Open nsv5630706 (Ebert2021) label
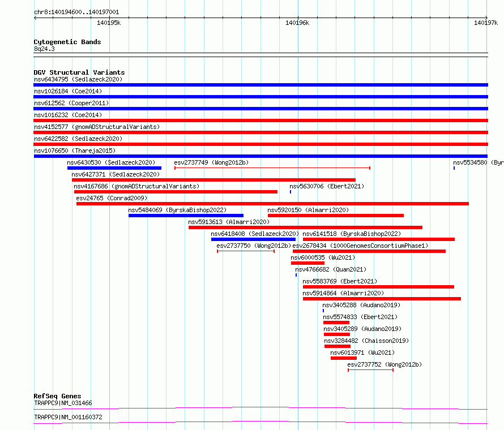 click(327, 186)
